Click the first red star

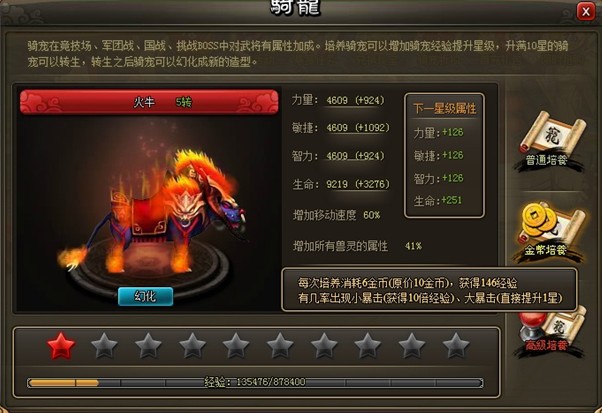(61, 345)
